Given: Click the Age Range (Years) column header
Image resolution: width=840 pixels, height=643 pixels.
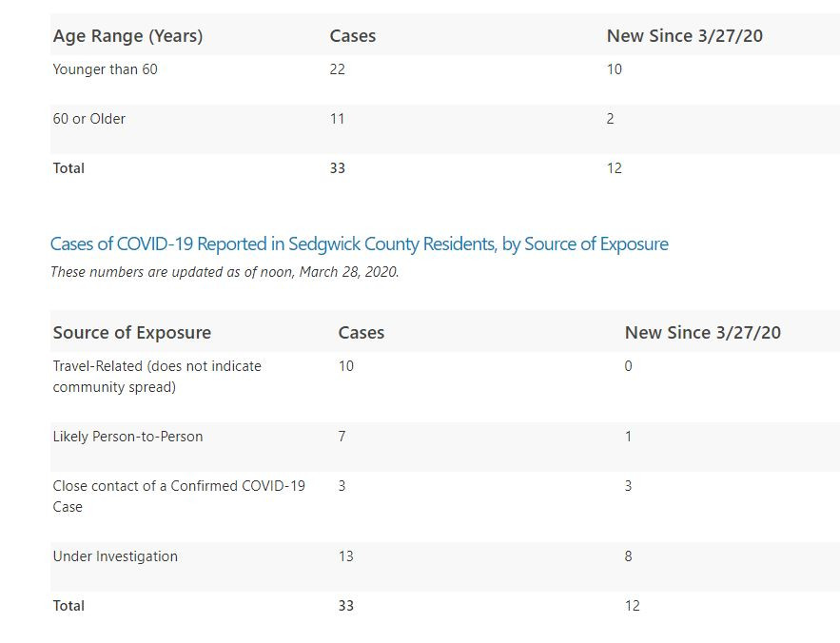Looking at the screenshot, I should pos(127,36).
